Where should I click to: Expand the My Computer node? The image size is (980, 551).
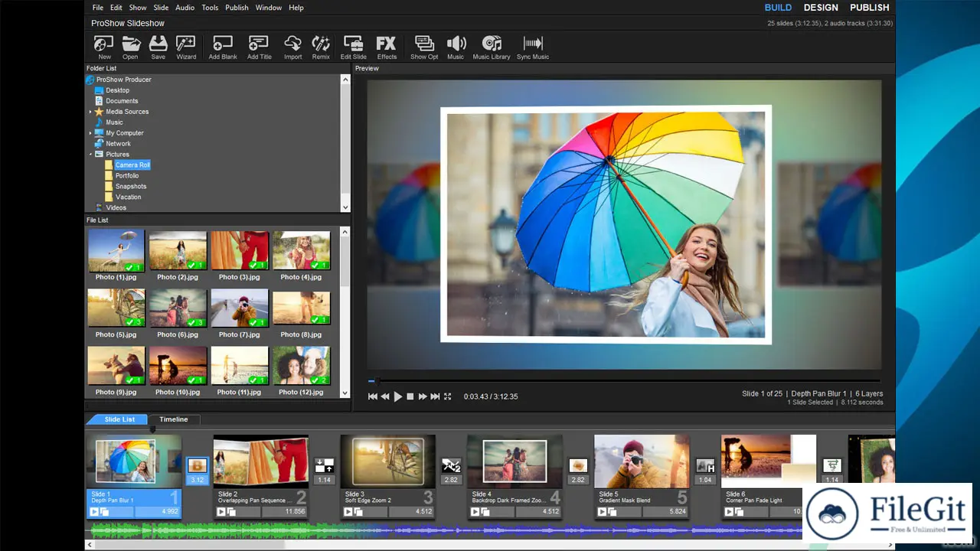pos(90,133)
